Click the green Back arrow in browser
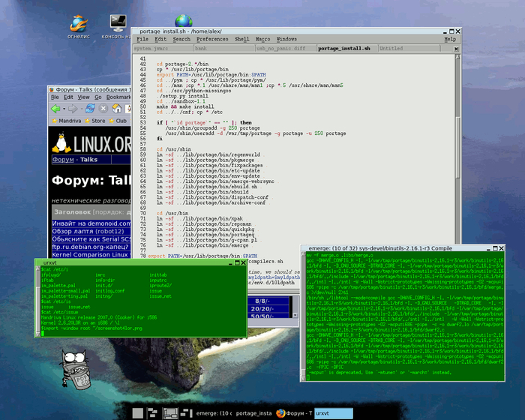This screenshot has width=525, height=420. (x=55, y=109)
